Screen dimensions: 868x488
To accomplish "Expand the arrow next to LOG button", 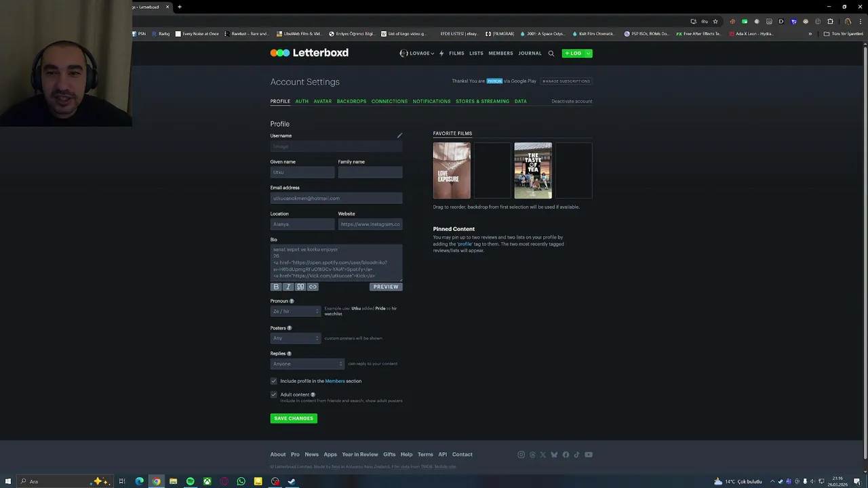I will (x=588, y=53).
